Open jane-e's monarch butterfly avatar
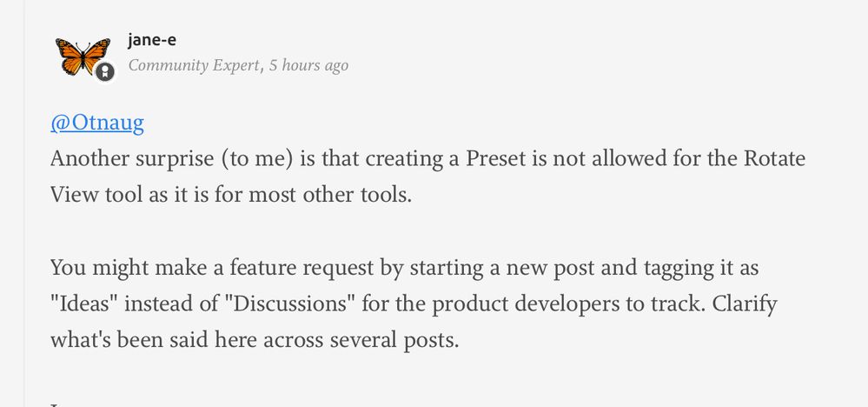 83,57
